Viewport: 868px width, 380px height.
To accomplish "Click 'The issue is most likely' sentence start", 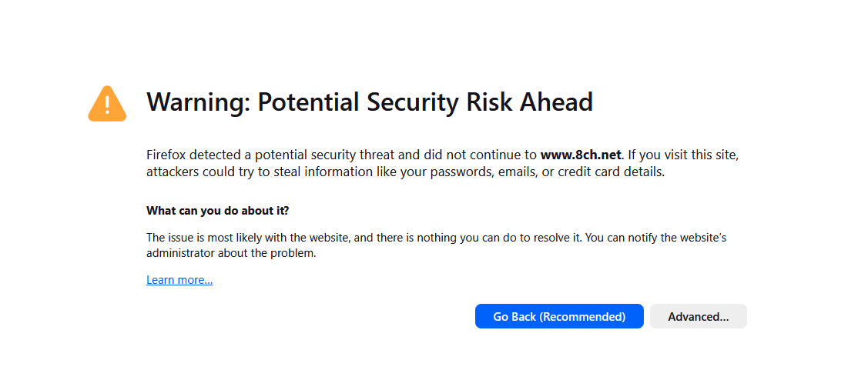I will pos(201,238).
